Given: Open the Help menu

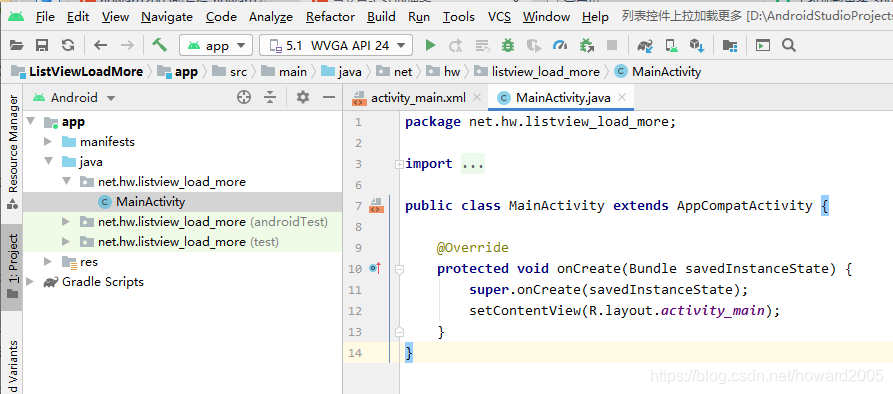Looking at the screenshot, I should [595, 17].
